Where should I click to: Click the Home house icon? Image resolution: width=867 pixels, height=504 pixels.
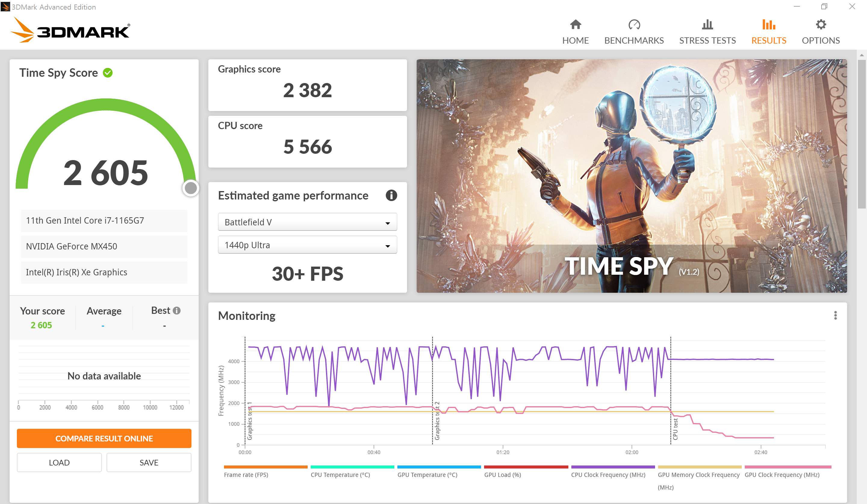pyautogui.click(x=575, y=25)
